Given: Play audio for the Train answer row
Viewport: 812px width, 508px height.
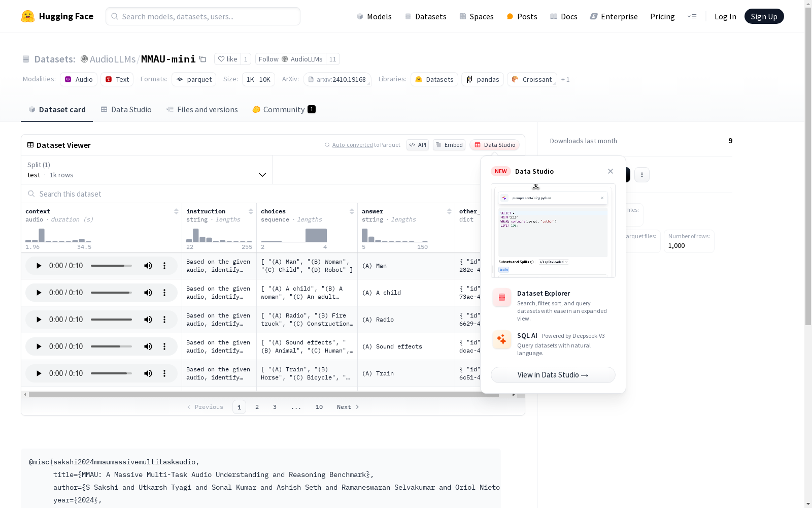Looking at the screenshot, I should [39, 373].
